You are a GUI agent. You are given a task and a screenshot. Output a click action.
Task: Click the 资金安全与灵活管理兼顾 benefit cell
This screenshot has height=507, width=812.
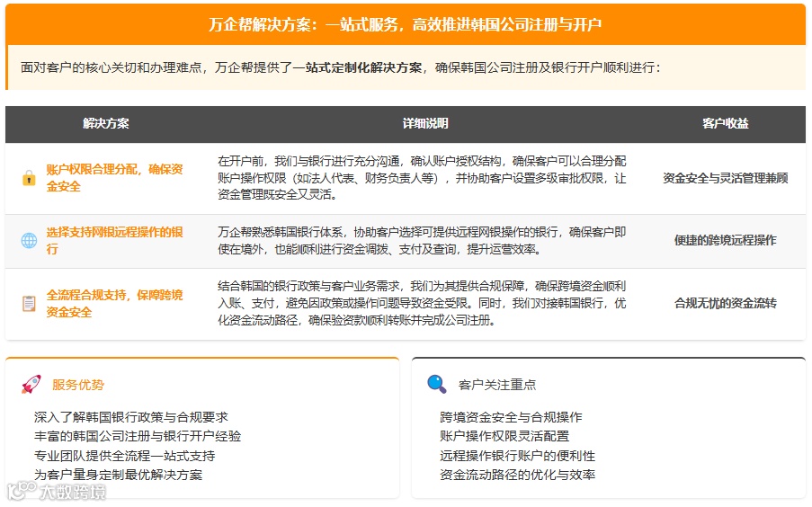725,178
